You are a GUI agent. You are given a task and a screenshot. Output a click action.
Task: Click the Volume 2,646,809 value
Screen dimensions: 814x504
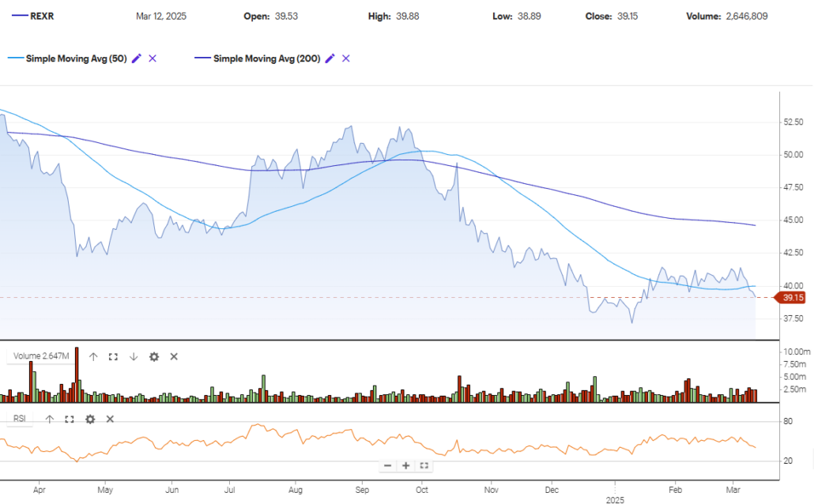[747, 16]
